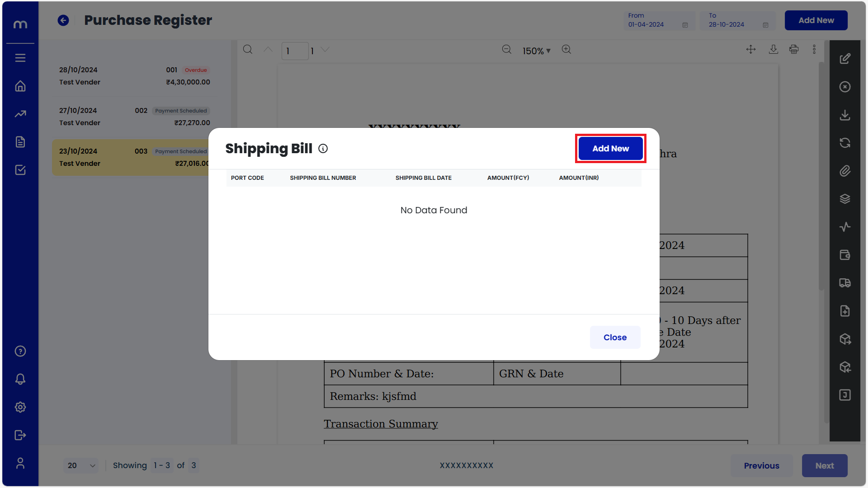
Task: Open the user profile icon
Action: 20,463
